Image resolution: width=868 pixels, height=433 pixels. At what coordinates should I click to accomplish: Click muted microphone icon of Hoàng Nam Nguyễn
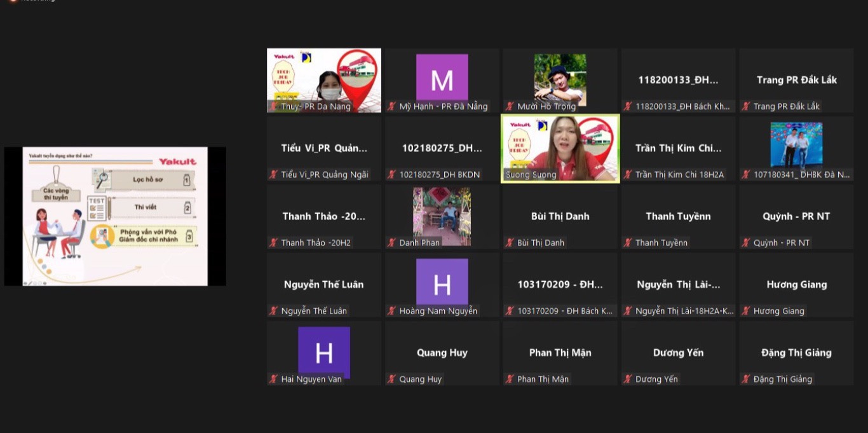coord(392,311)
